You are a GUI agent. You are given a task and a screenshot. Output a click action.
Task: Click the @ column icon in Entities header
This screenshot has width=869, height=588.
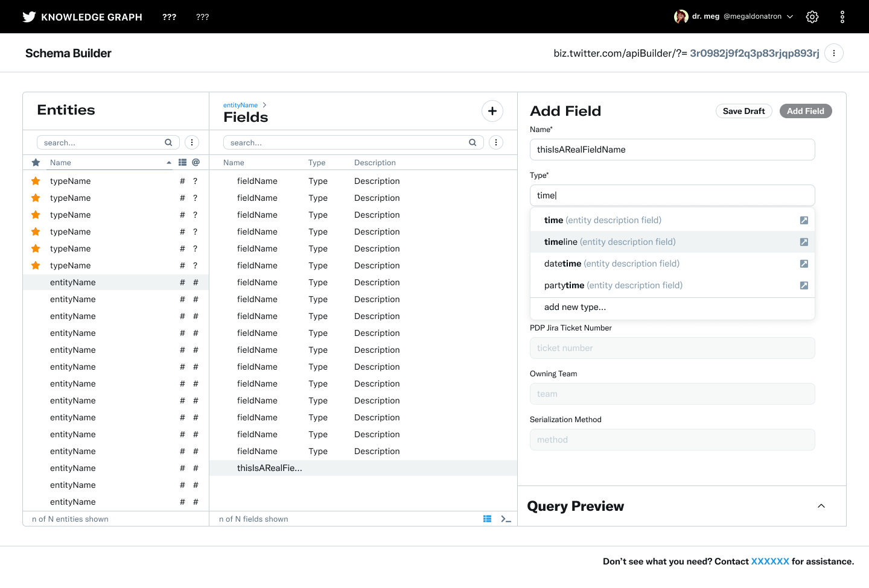click(196, 162)
